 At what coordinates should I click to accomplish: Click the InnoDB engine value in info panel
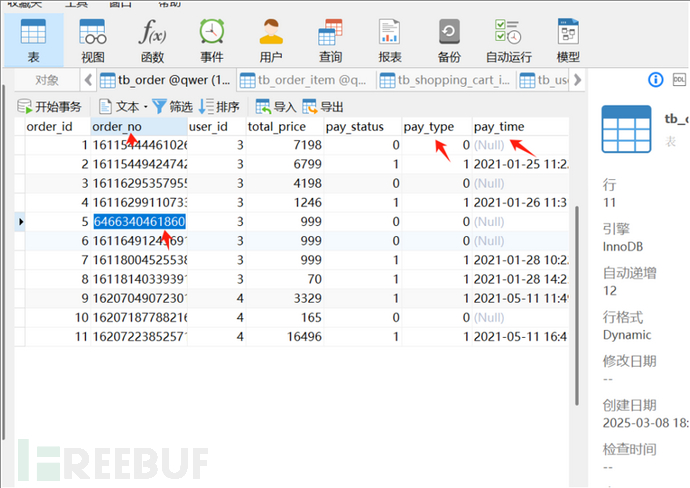coord(622,246)
